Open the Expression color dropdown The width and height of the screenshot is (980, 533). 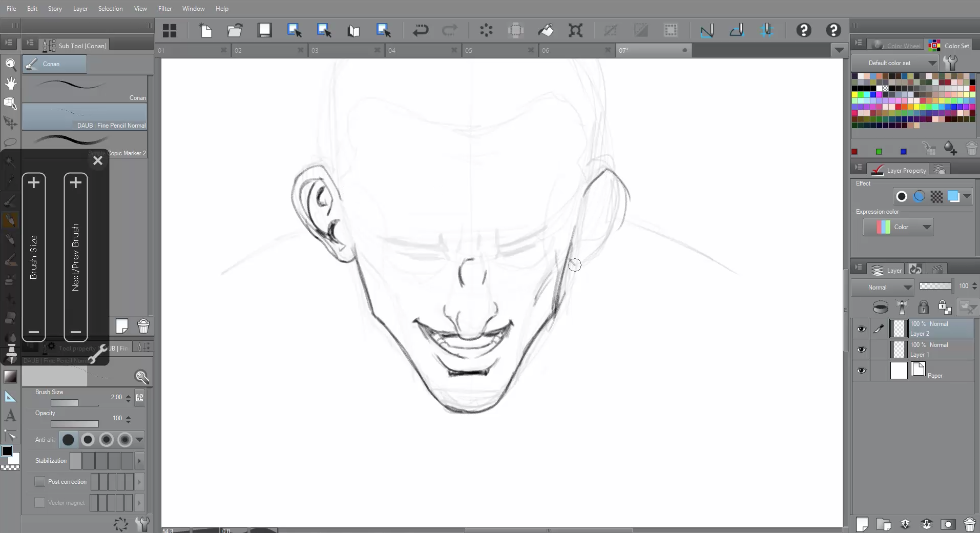tap(898, 227)
